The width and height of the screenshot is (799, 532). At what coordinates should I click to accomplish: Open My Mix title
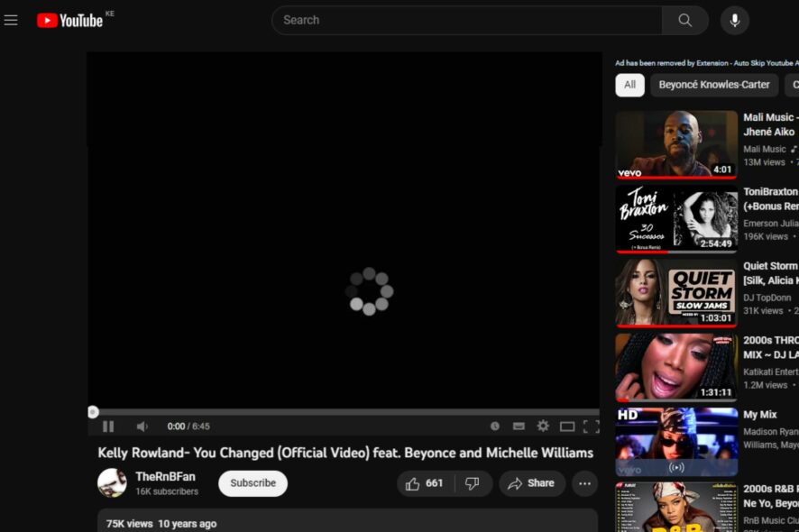coord(759,415)
